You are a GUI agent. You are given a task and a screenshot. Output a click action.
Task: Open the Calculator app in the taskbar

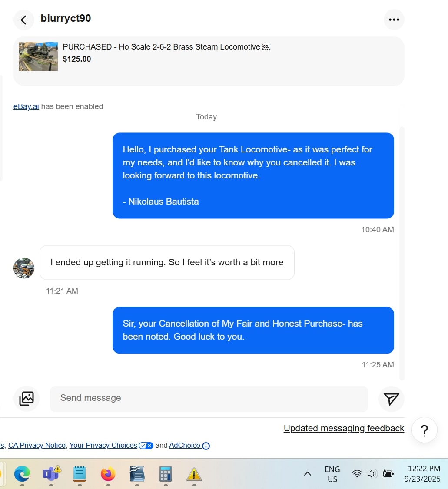(x=166, y=474)
